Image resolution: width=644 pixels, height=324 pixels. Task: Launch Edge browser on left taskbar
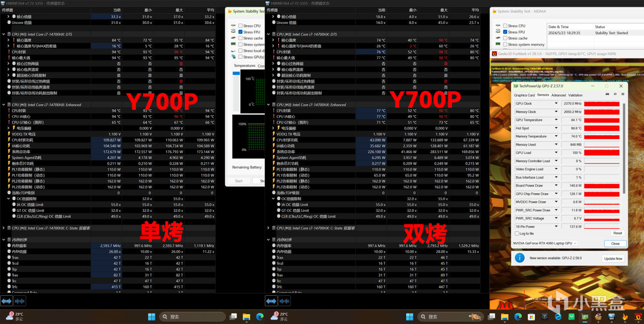coord(260,316)
